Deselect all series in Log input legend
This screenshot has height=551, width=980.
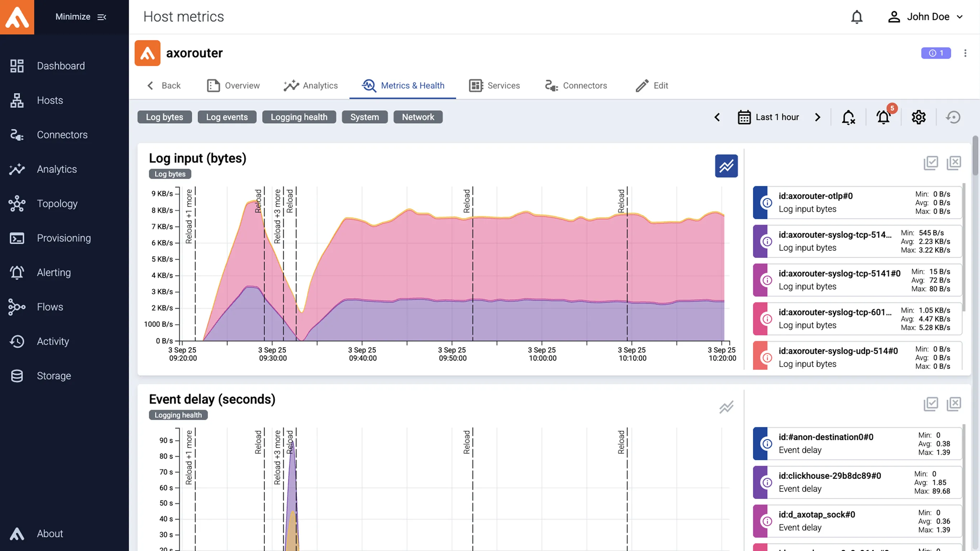[954, 163]
